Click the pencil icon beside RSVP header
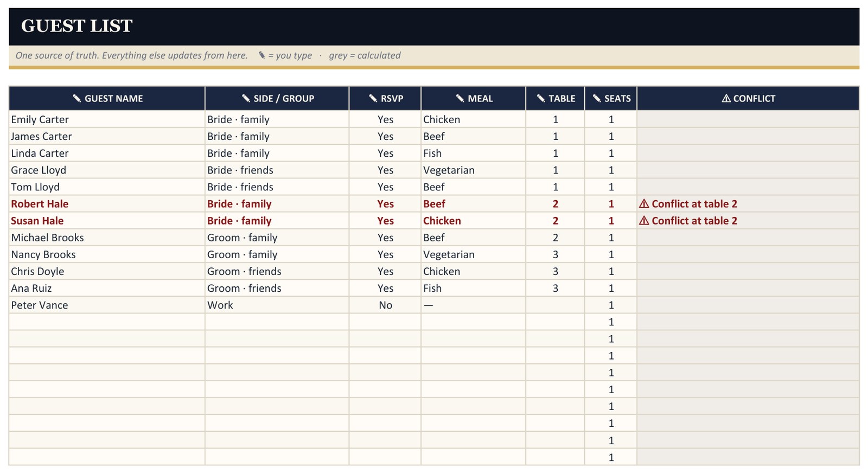This screenshot has height=474, width=868. (373, 98)
